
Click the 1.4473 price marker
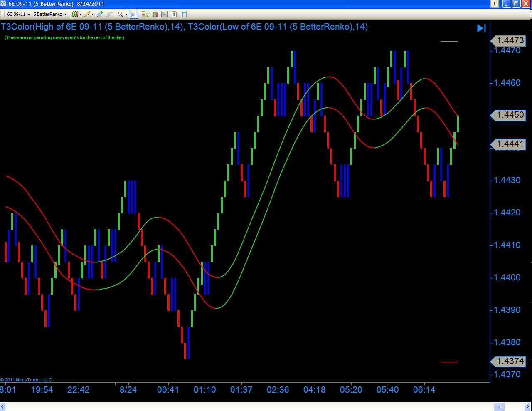508,40
